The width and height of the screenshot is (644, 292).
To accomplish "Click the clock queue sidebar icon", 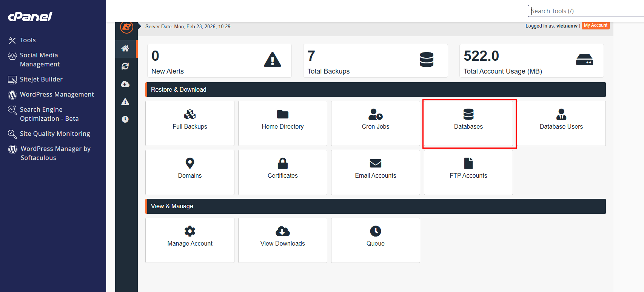I will [x=125, y=119].
